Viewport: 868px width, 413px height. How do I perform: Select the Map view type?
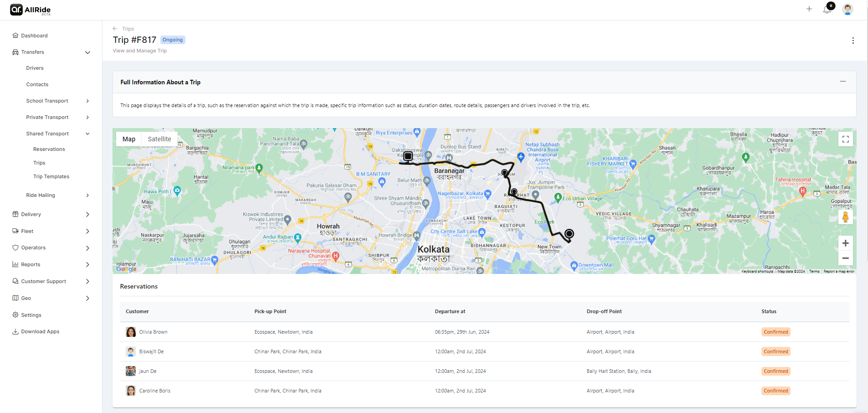129,139
